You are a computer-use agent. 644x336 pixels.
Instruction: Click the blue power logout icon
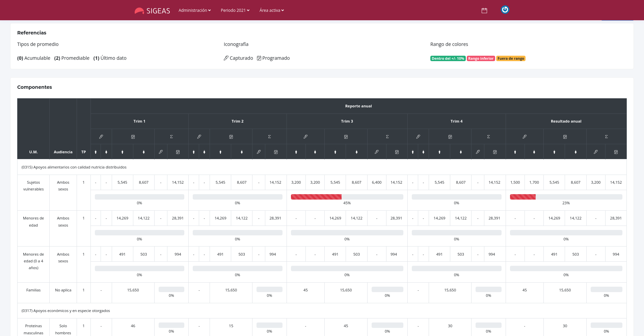[505, 10]
